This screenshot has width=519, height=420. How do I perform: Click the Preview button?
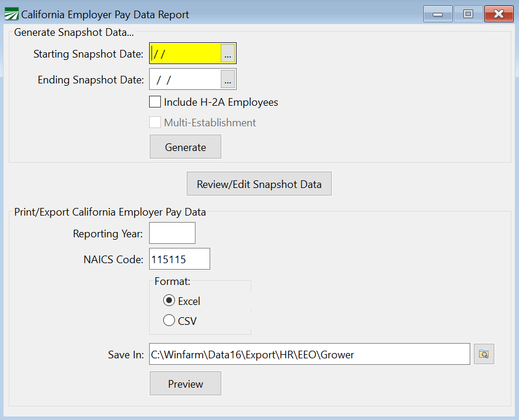pos(186,384)
